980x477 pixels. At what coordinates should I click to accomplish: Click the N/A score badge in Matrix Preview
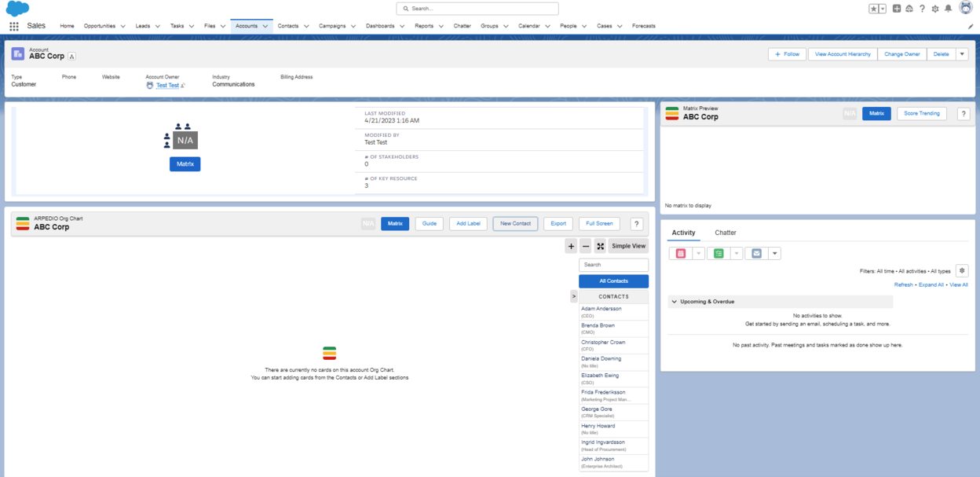[x=850, y=114]
